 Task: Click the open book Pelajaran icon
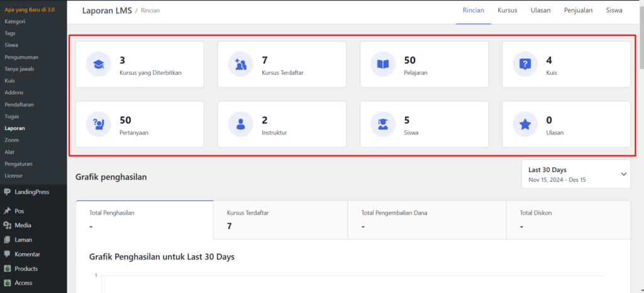382,65
